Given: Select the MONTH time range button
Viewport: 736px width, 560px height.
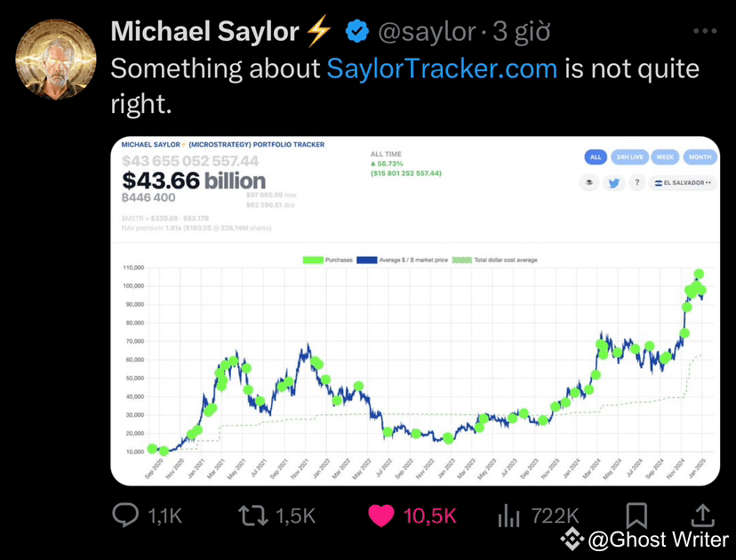Looking at the screenshot, I should [x=700, y=156].
